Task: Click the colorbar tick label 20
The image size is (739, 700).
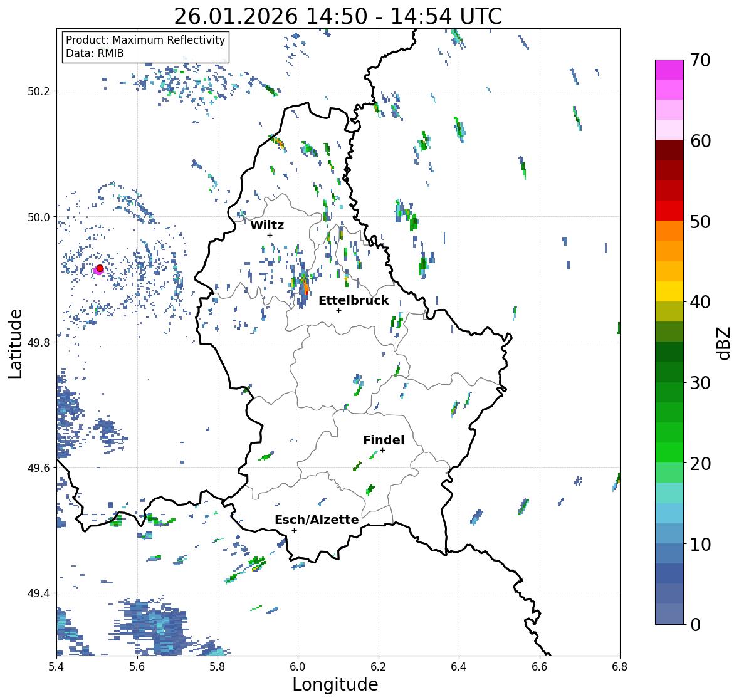Action: 700,464
